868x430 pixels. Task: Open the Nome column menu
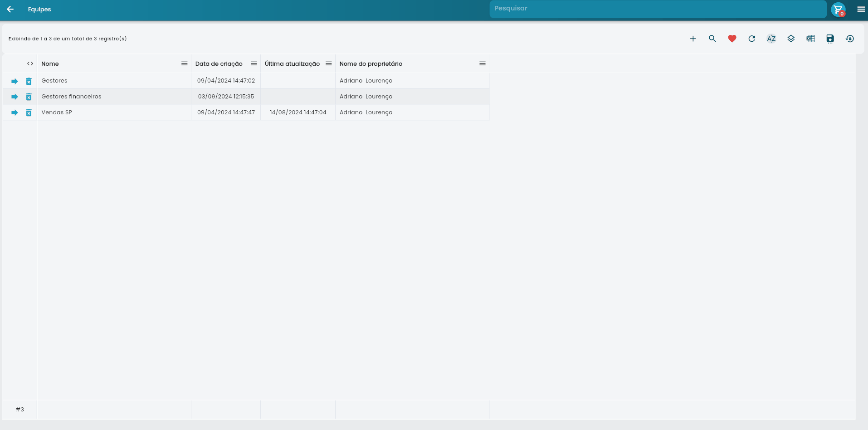point(184,64)
